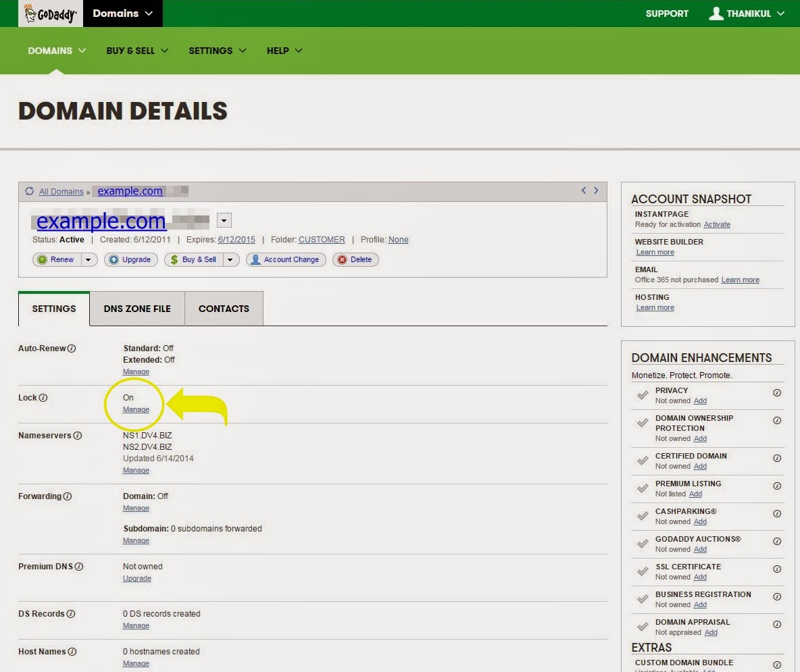Switch to the CONTACTS tab
800x672 pixels.
point(224,309)
